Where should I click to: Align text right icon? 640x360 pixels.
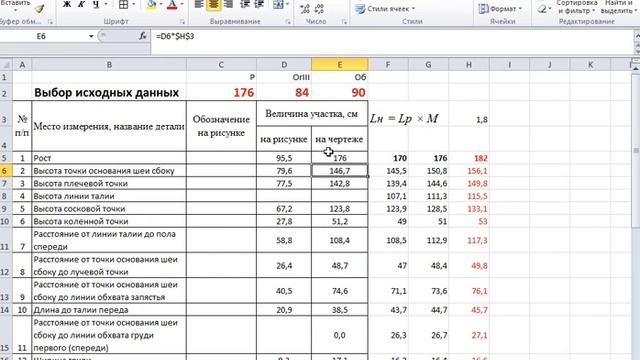click(229, 4)
